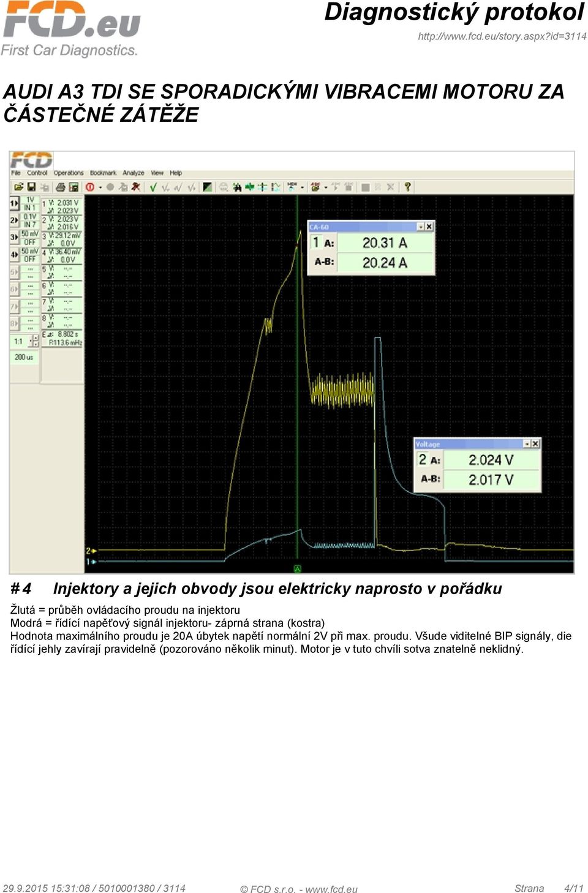This screenshot has height=893, width=588.
Task: Click channel 1 ground marker on graph edge
Action: coord(91,561)
